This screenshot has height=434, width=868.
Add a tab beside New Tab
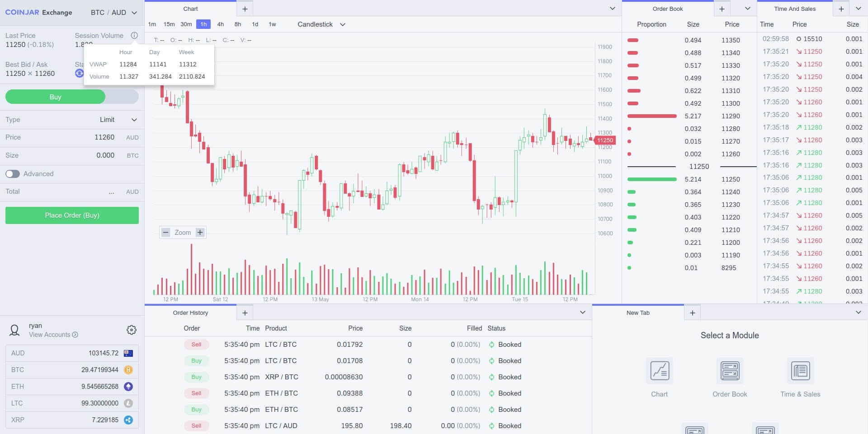coord(692,313)
